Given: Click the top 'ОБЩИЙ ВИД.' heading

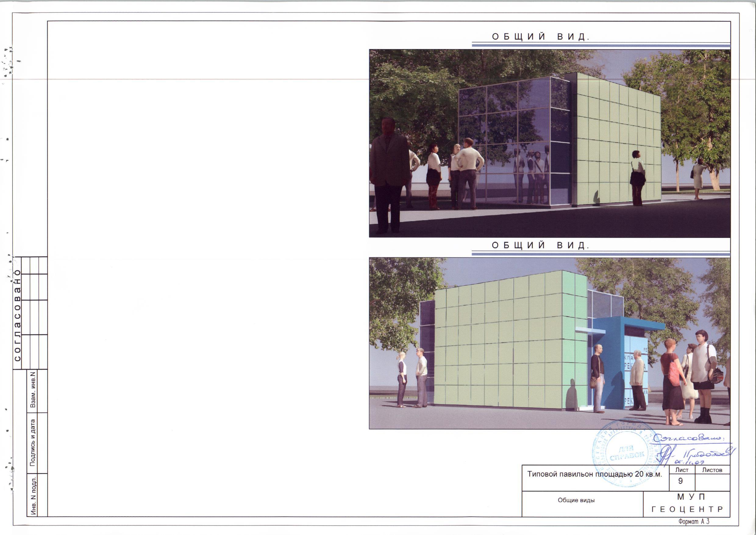Looking at the screenshot, I should (540, 37).
